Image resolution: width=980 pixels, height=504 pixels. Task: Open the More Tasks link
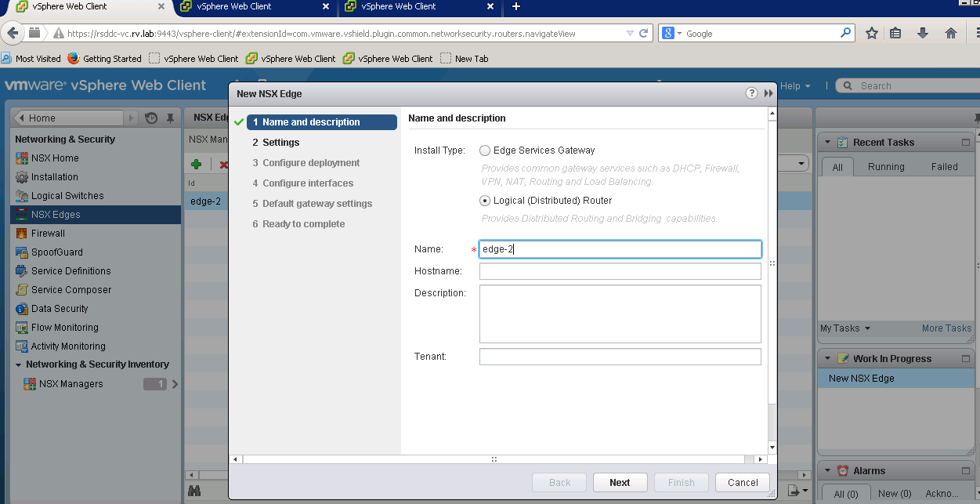click(x=946, y=328)
